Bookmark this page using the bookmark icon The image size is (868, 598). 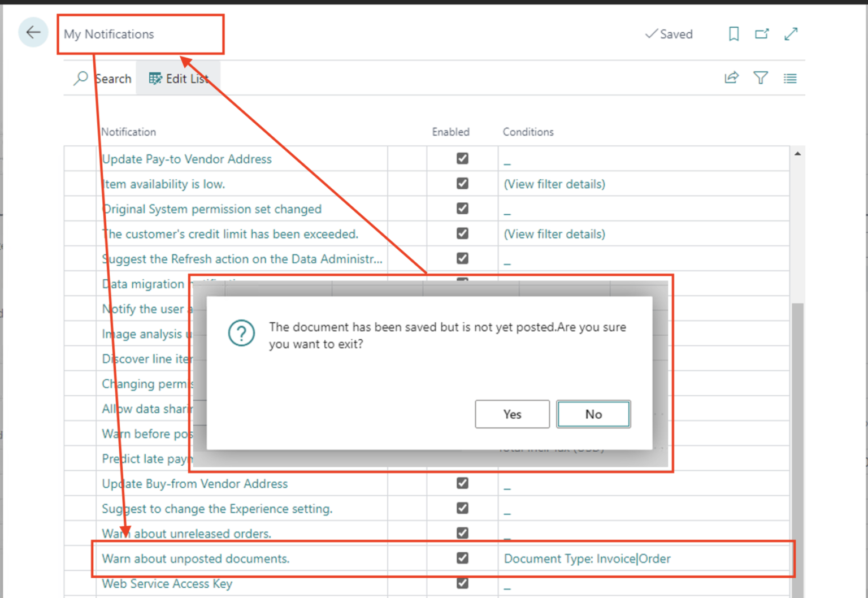point(733,34)
